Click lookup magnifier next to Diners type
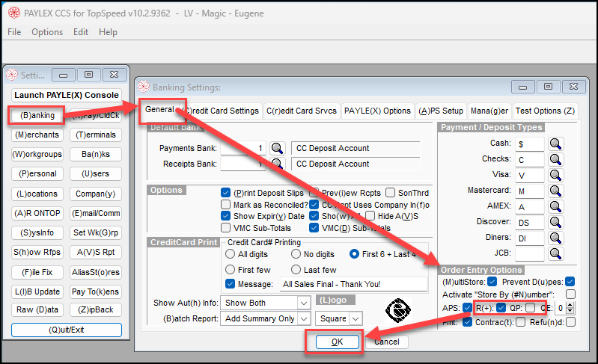This screenshot has width=598, height=364. (555, 238)
